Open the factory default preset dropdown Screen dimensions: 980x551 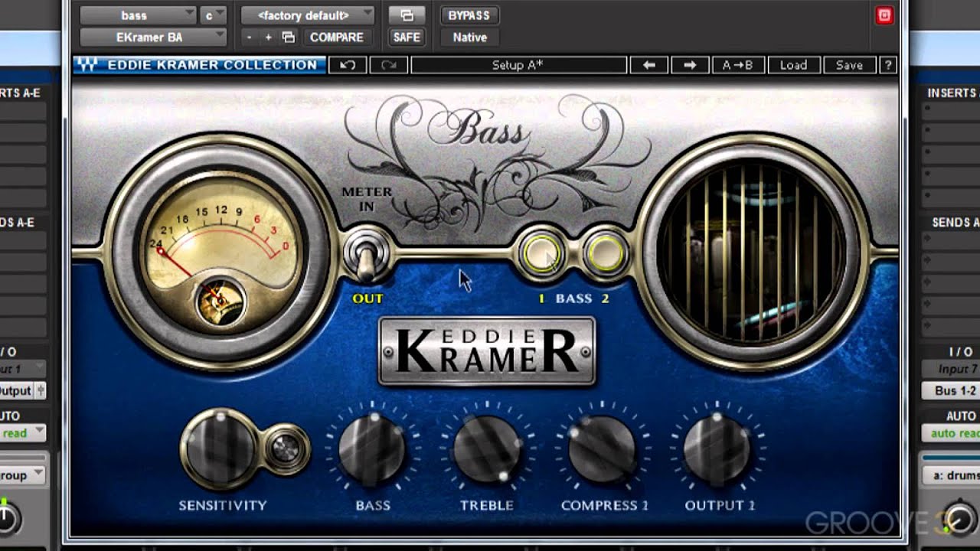pos(308,15)
